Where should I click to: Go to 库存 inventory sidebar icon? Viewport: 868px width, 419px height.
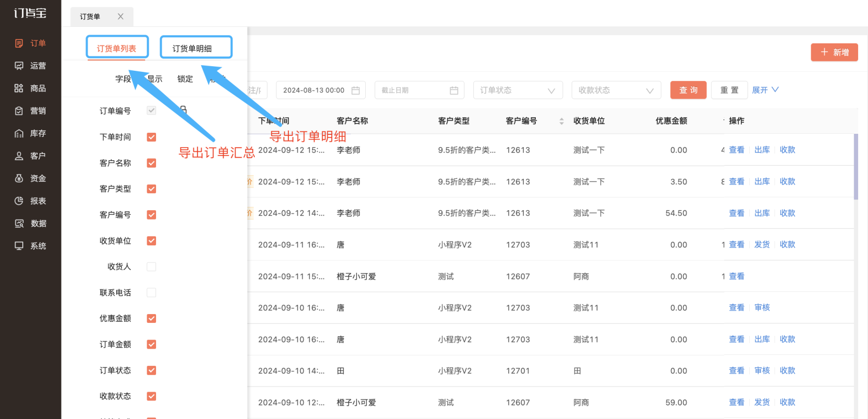(x=19, y=133)
